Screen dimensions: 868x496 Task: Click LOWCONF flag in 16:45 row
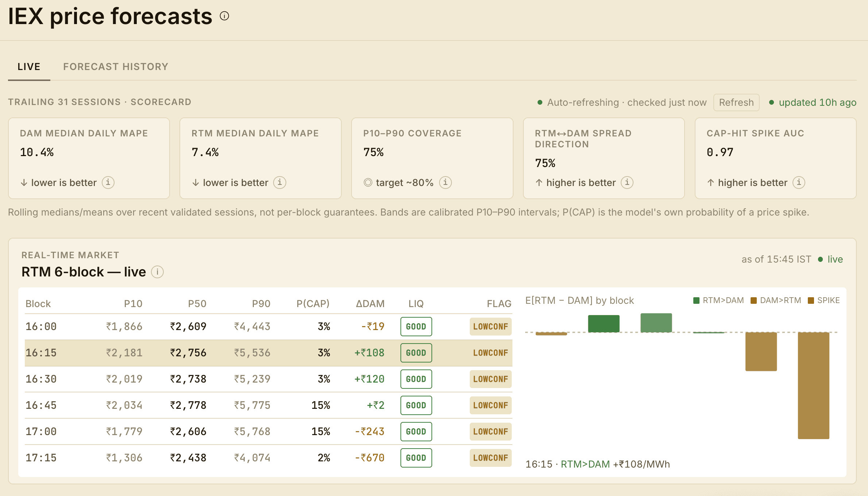click(x=491, y=405)
